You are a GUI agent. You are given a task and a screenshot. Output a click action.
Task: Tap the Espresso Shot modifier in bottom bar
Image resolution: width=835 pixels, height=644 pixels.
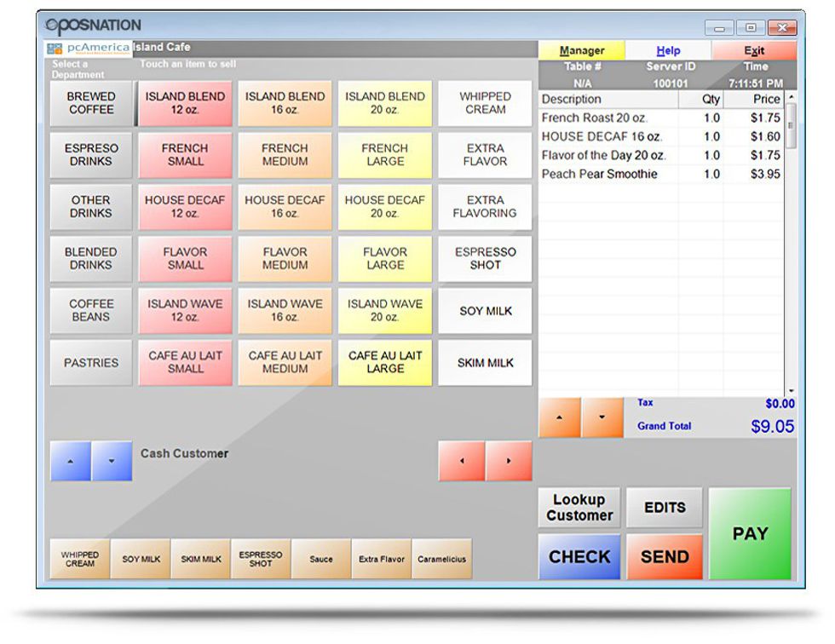tap(261, 560)
